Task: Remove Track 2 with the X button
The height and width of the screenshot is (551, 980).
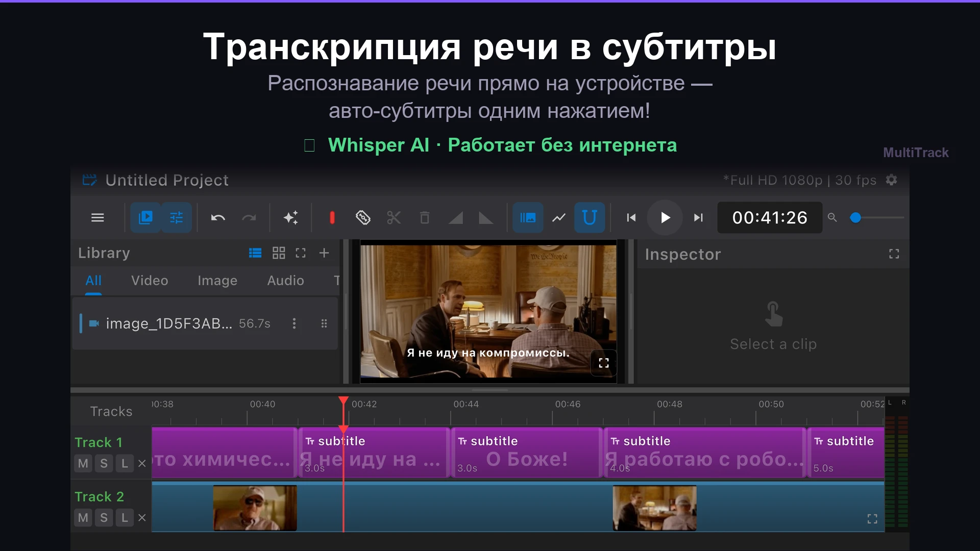Action: click(x=142, y=518)
